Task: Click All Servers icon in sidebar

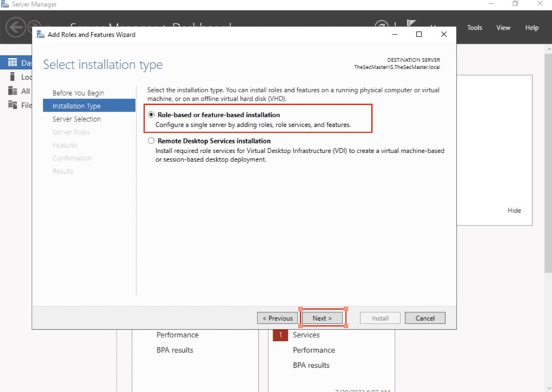Action: 12,91
